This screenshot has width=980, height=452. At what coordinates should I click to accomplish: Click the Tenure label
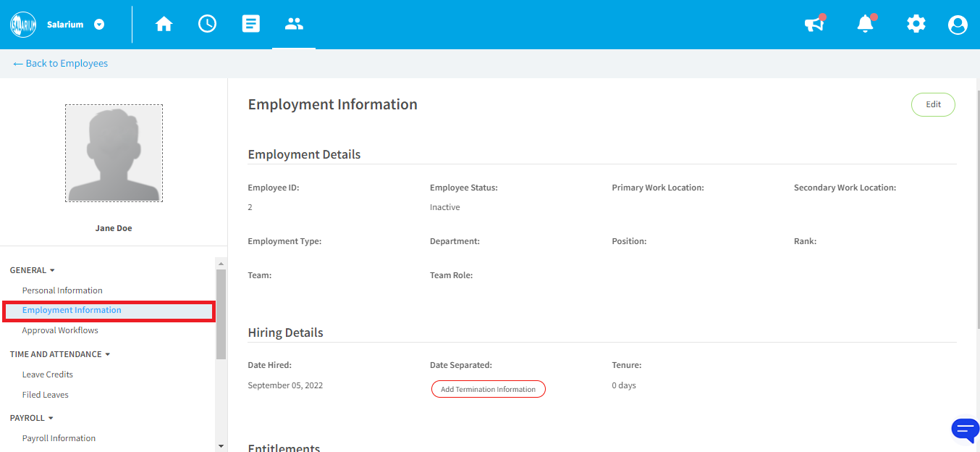pyautogui.click(x=627, y=365)
